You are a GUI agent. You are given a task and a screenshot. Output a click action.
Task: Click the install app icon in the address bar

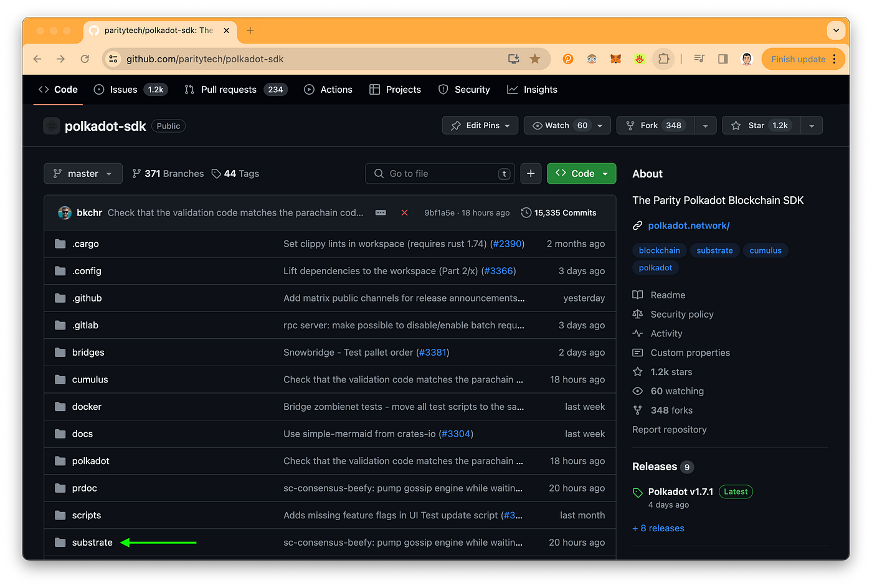514,59
